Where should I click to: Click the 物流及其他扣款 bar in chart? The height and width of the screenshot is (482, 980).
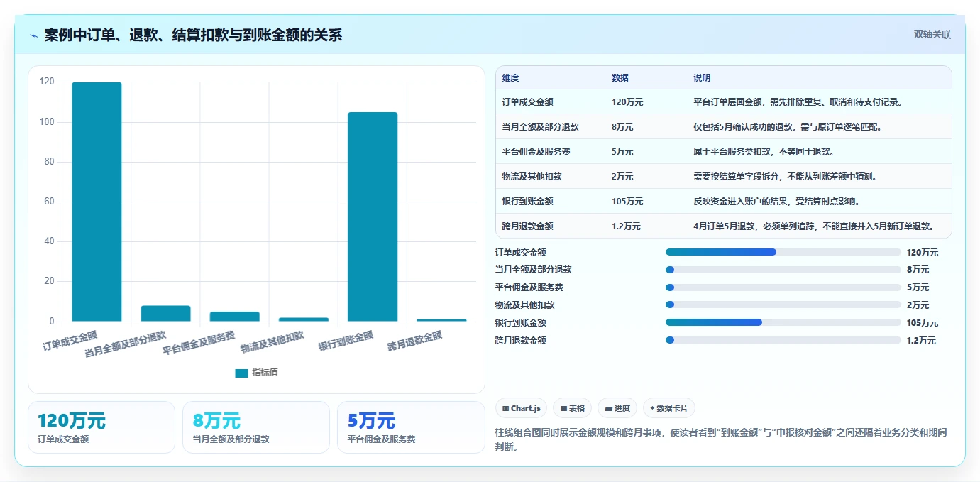pyautogui.click(x=304, y=319)
